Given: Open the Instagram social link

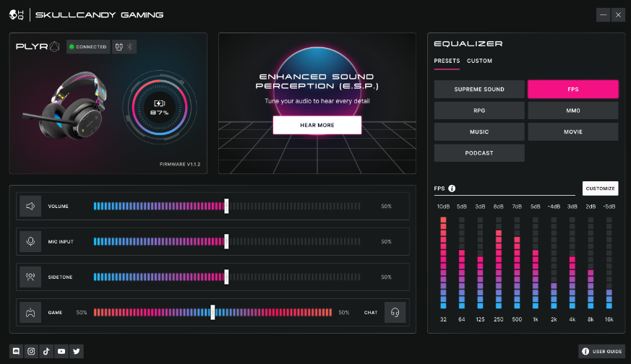Looking at the screenshot, I should tap(31, 351).
